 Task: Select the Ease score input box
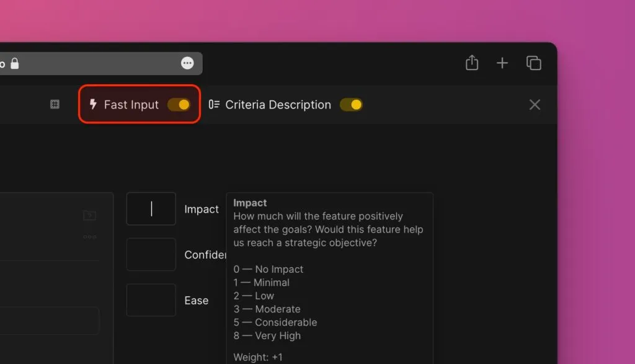151,300
